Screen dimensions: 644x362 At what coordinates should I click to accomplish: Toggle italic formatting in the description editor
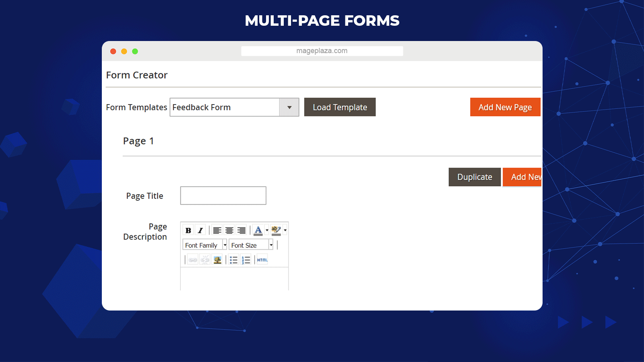(200, 230)
